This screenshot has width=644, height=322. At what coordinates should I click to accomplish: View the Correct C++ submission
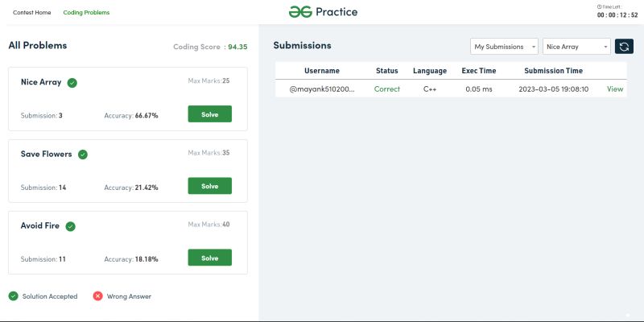click(615, 89)
